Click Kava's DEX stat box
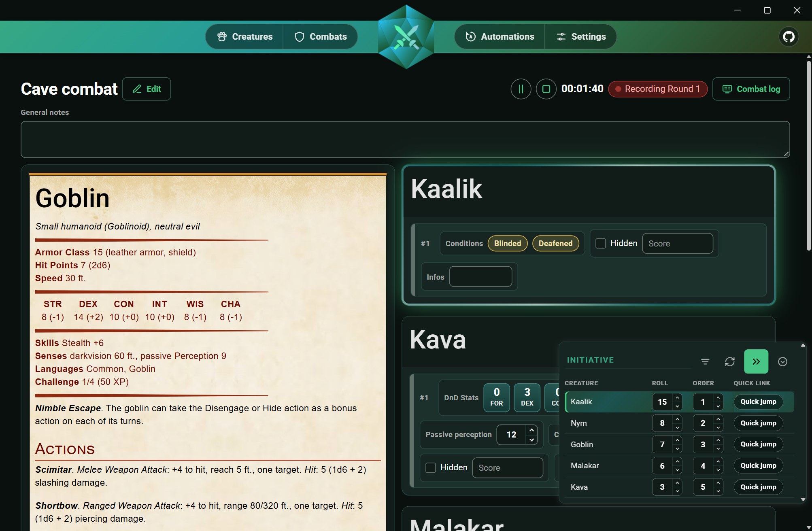Screen dimensions: 812x531 [527, 397]
